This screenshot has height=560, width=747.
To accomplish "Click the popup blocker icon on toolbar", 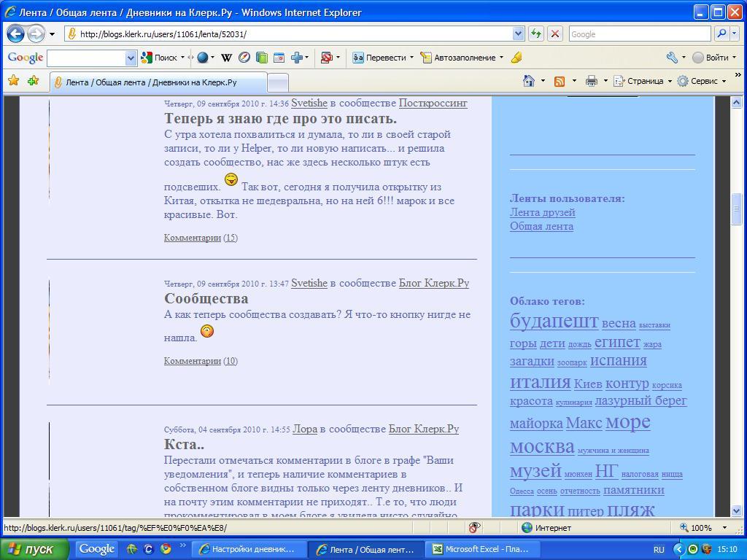I will (x=326, y=58).
